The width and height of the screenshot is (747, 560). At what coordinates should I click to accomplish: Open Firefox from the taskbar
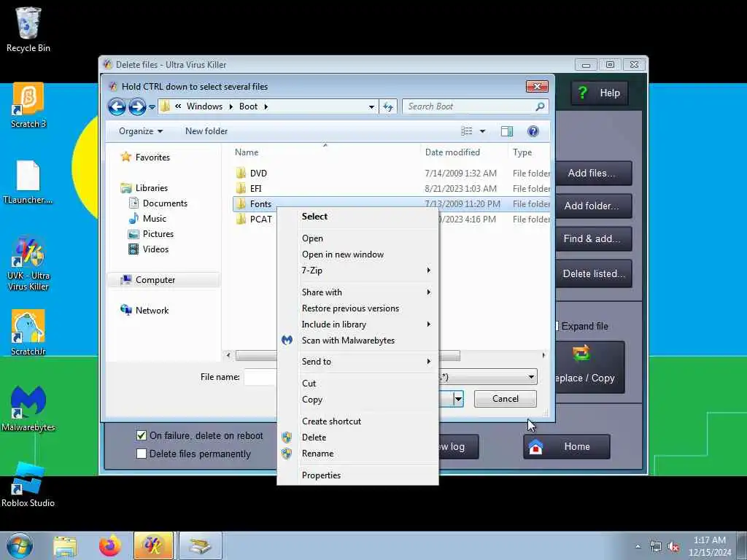pyautogui.click(x=110, y=545)
